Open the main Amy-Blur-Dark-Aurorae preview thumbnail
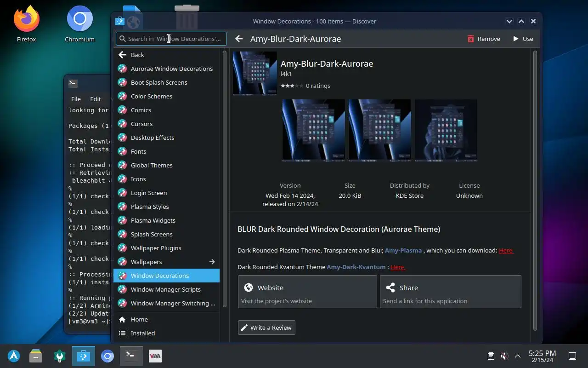The height and width of the screenshot is (368, 588). click(x=255, y=73)
